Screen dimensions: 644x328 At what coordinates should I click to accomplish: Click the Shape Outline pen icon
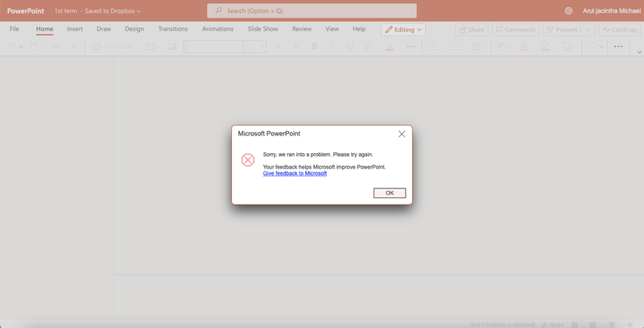point(546,47)
